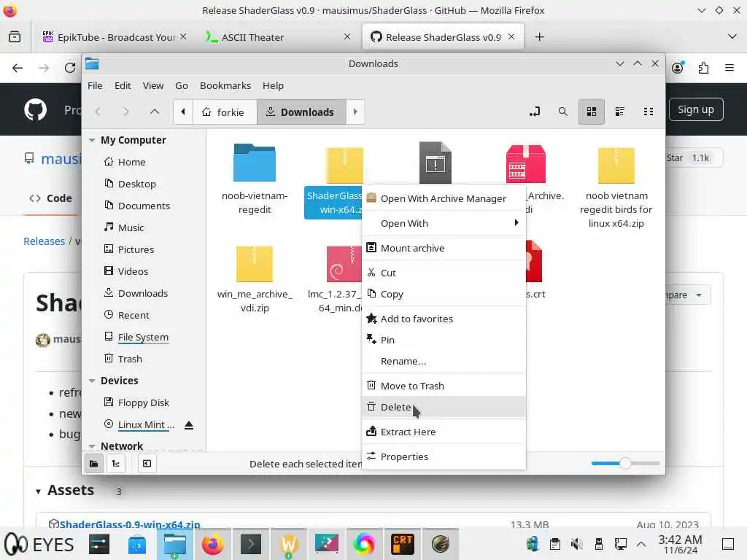This screenshot has width=747, height=560.
Task: Click Sign up on GitHub page
Action: [x=695, y=109]
